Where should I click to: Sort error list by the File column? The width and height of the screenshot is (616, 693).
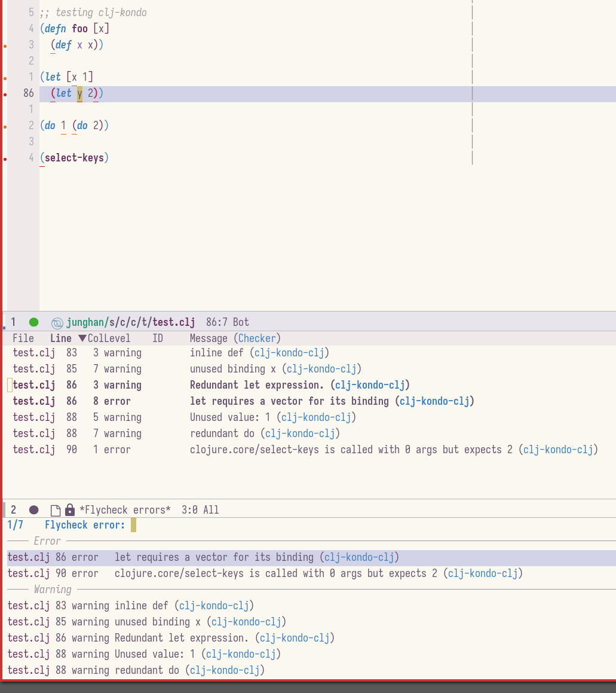(x=23, y=338)
